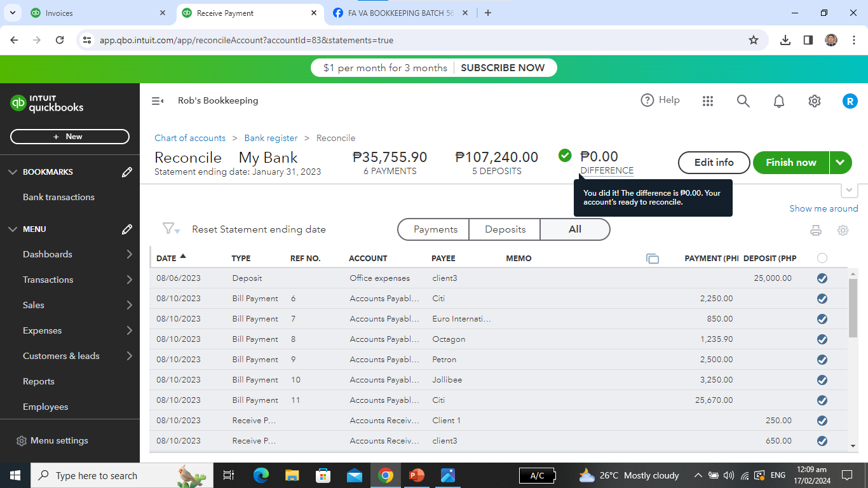Viewport: 868px width, 488px height.
Task: Expand Dashboards submenu
Action: [130, 254]
